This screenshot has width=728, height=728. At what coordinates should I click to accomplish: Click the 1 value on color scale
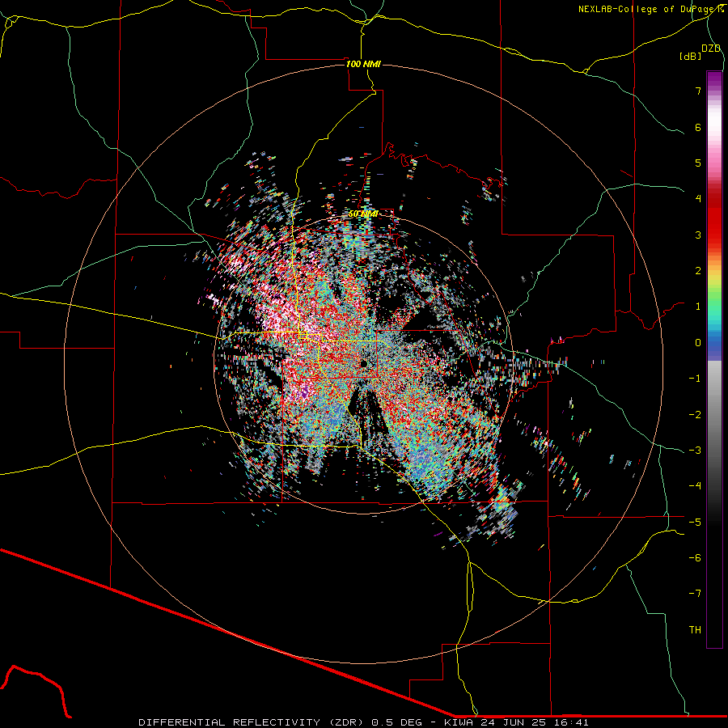pos(698,307)
